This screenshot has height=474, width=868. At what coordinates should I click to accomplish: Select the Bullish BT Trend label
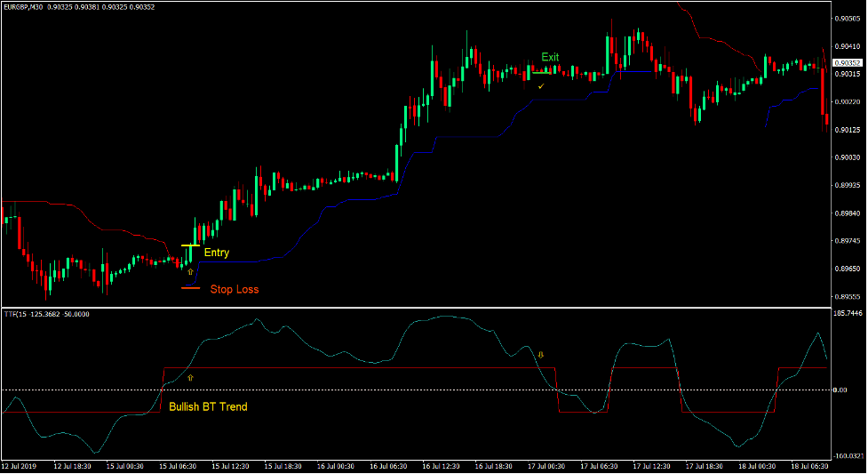pyautogui.click(x=208, y=406)
